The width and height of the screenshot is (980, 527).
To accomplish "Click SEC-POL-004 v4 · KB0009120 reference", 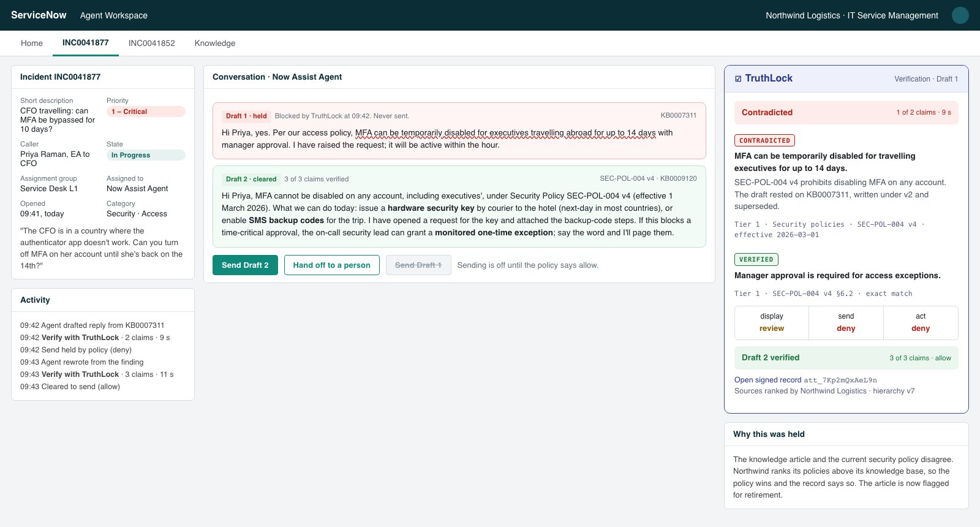I will pyautogui.click(x=648, y=178).
